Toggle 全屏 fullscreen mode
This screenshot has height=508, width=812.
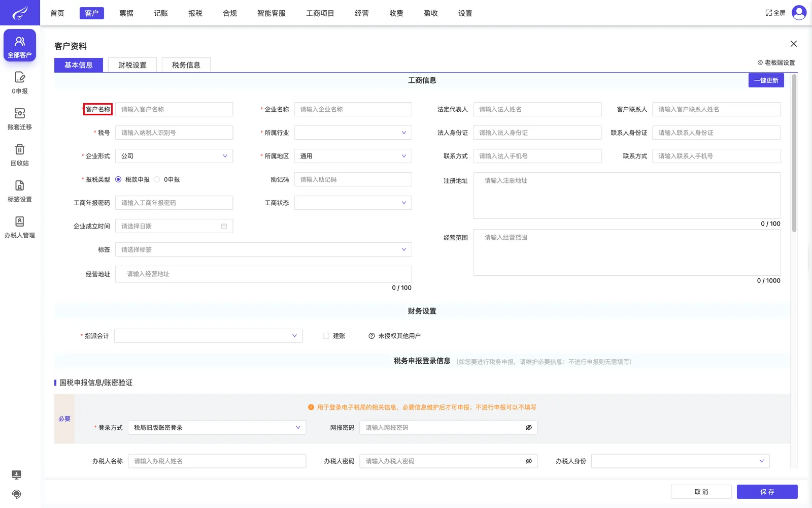pos(775,13)
